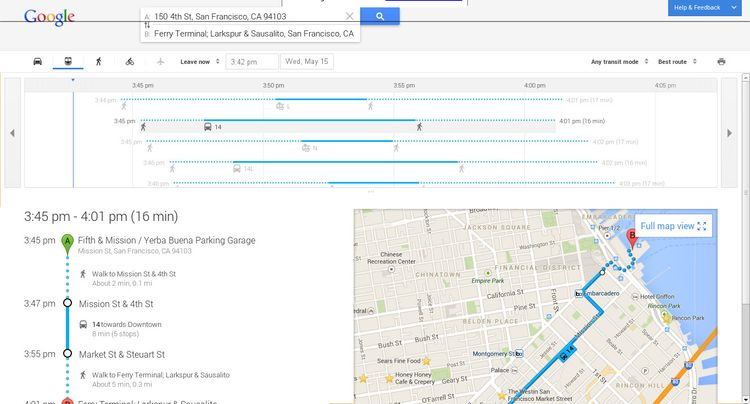Clear the starting address with X

tap(349, 17)
